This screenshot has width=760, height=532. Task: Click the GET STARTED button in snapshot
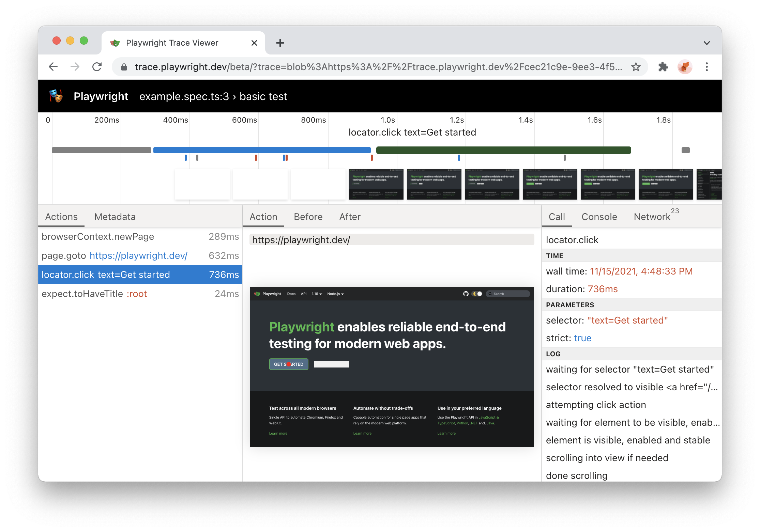tap(289, 364)
